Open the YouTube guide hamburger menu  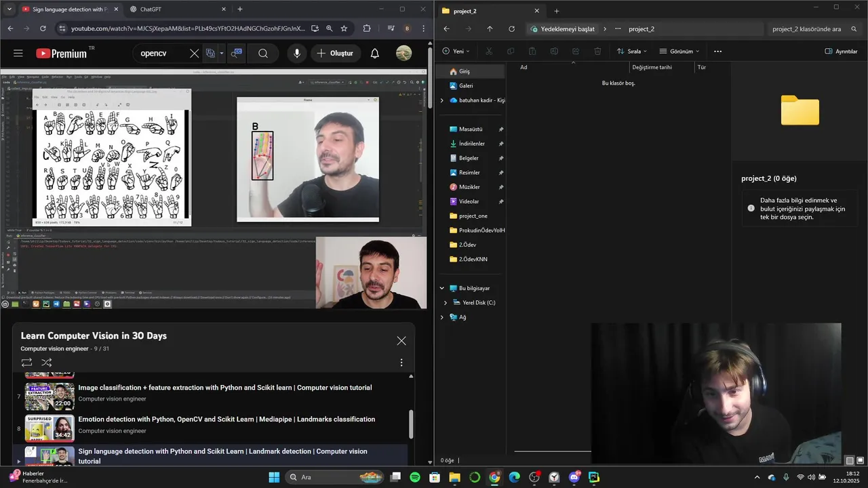tap(18, 54)
